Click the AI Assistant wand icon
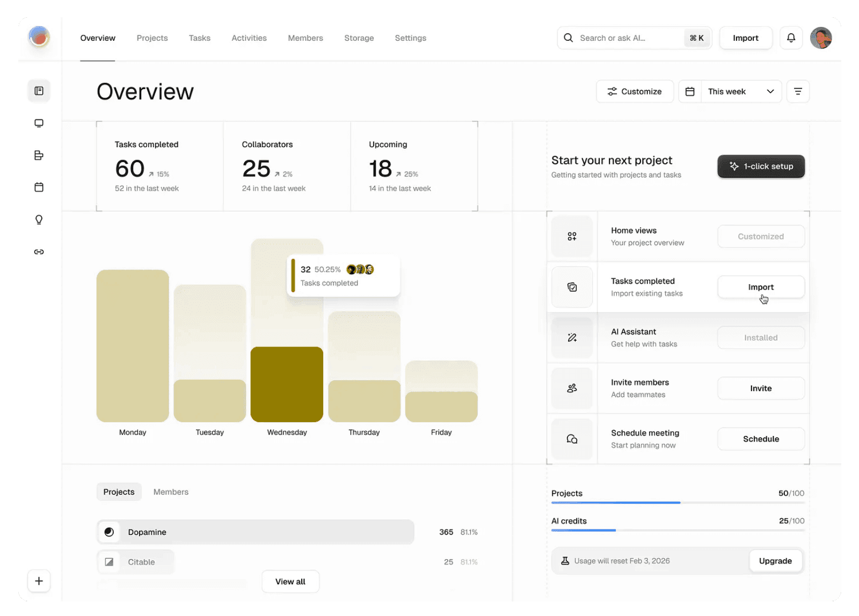Screen dimensions: 859x616 (572, 337)
